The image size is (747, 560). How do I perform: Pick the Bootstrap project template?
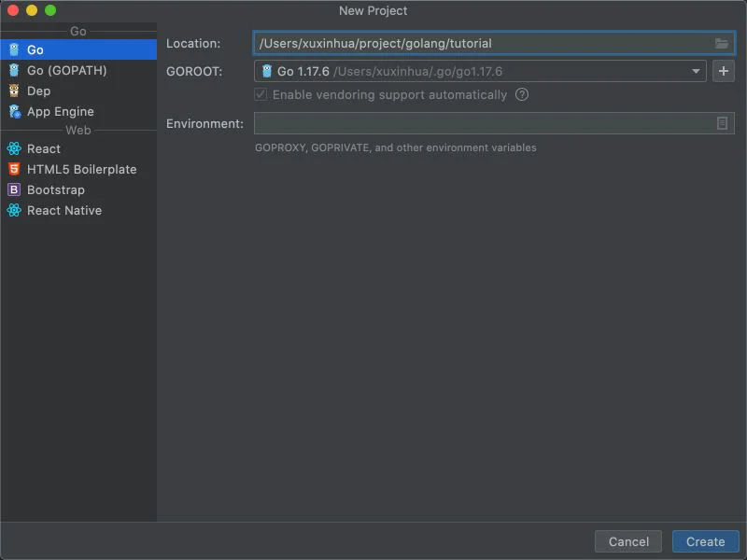pos(78,189)
